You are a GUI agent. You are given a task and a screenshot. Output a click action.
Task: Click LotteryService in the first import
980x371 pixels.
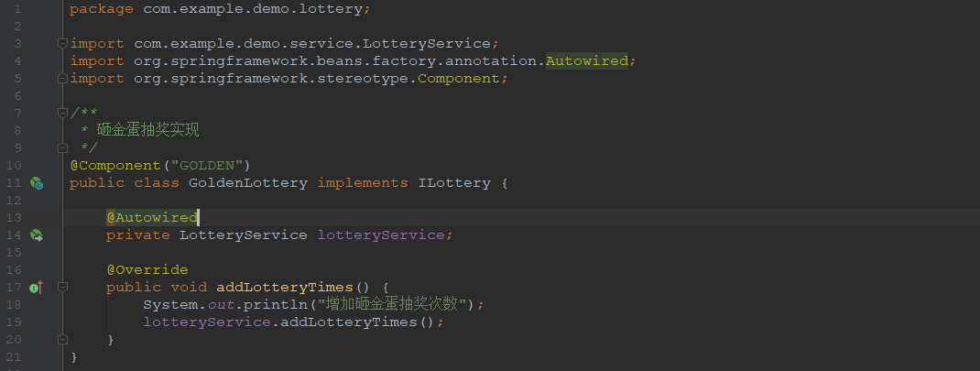427,43
